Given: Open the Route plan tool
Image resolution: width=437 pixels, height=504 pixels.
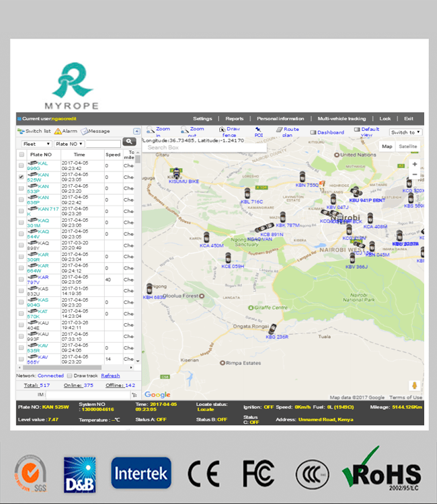Looking at the screenshot, I should pos(288,132).
